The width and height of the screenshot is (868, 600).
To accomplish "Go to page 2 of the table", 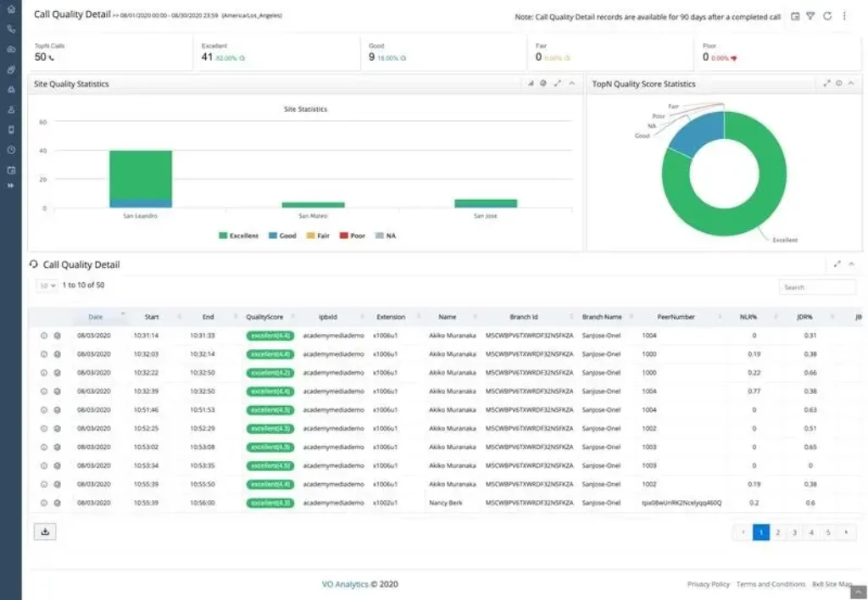I will (776, 532).
